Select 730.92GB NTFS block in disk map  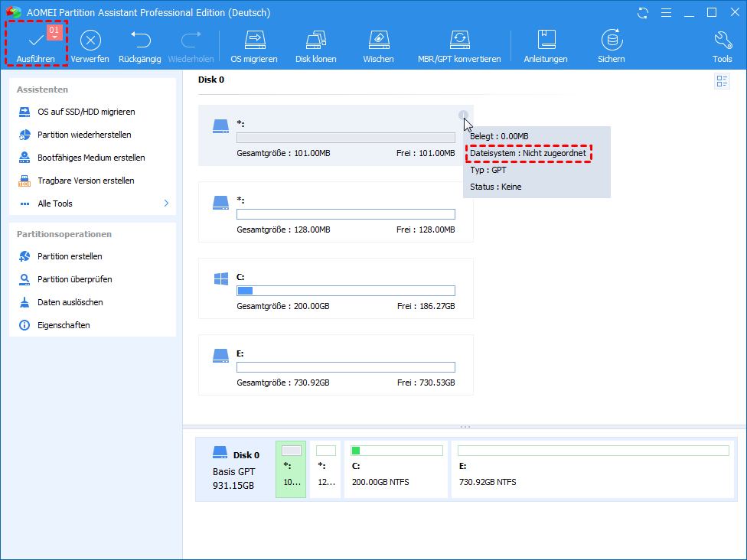(592, 470)
